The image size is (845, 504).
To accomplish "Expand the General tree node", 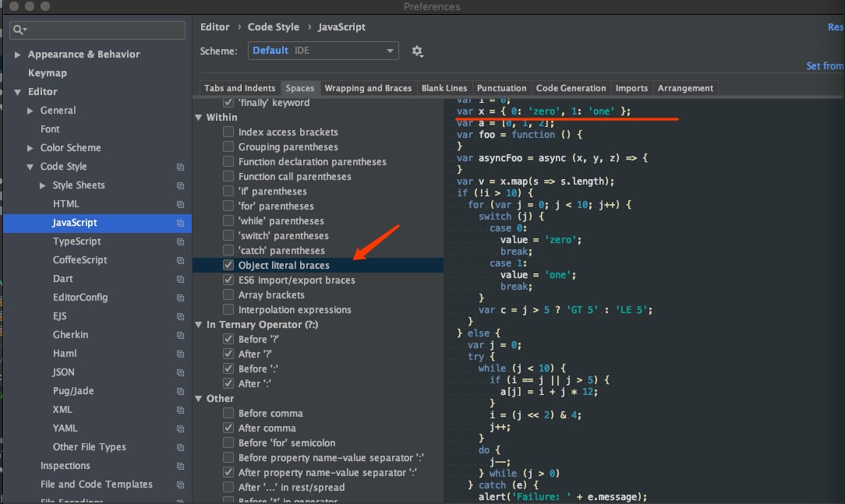I will coord(30,111).
